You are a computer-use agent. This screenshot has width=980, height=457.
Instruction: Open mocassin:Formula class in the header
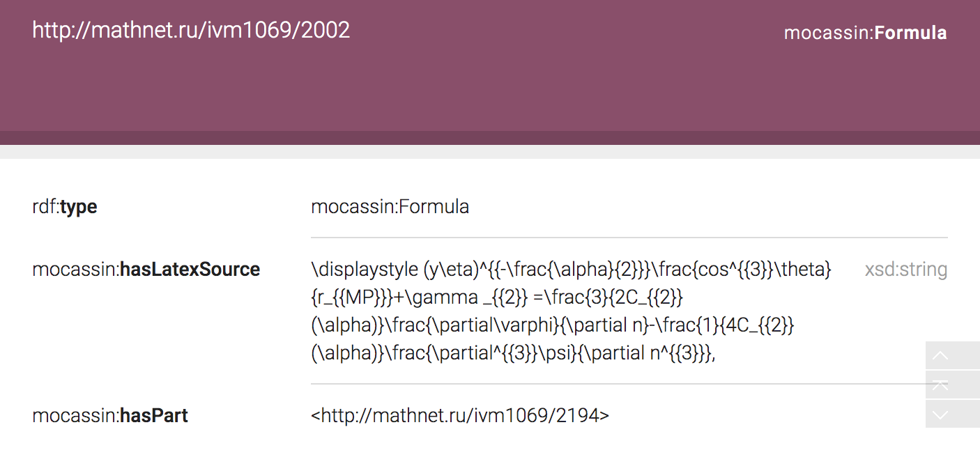[x=865, y=33]
